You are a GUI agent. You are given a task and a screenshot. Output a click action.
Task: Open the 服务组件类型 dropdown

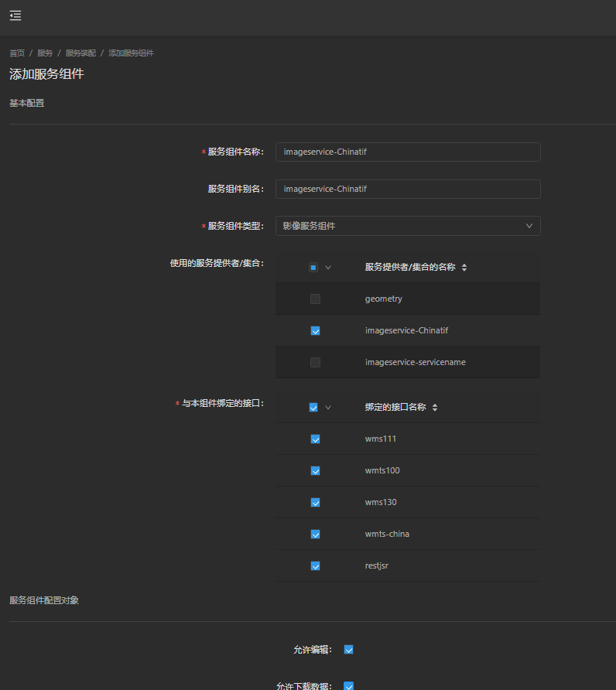click(408, 226)
